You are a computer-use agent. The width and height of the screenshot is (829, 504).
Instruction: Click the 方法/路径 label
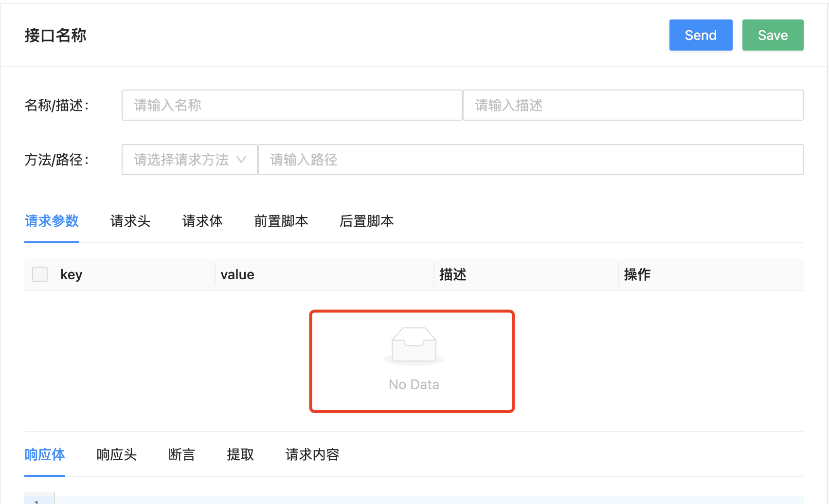57,160
